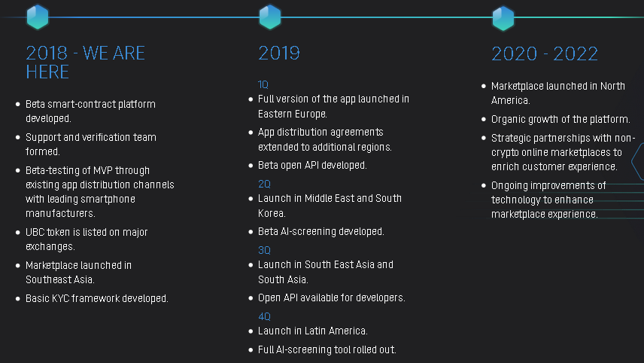Click 'Beta open API developed' item
Viewport: 644px width, 363px height.
pyautogui.click(x=312, y=165)
